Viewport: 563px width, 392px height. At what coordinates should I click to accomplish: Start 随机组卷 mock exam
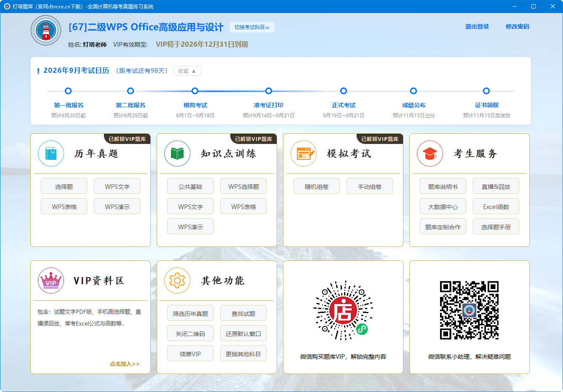tap(317, 186)
